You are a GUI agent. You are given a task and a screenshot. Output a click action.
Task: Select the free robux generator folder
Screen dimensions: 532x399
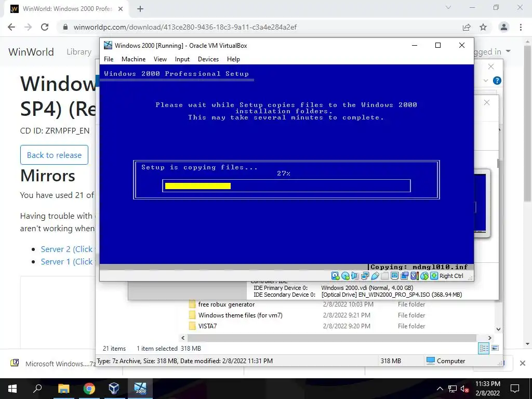[x=227, y=304]
